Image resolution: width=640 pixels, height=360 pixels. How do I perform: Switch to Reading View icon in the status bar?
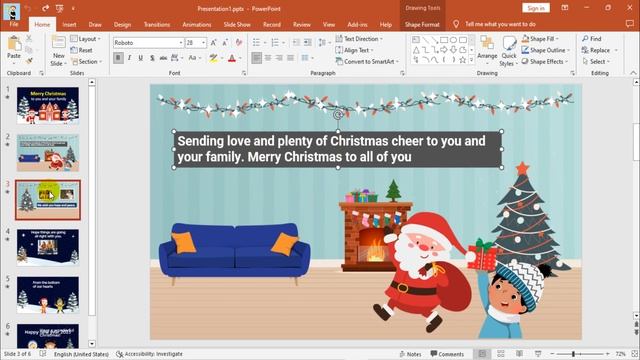click(519, 354)
